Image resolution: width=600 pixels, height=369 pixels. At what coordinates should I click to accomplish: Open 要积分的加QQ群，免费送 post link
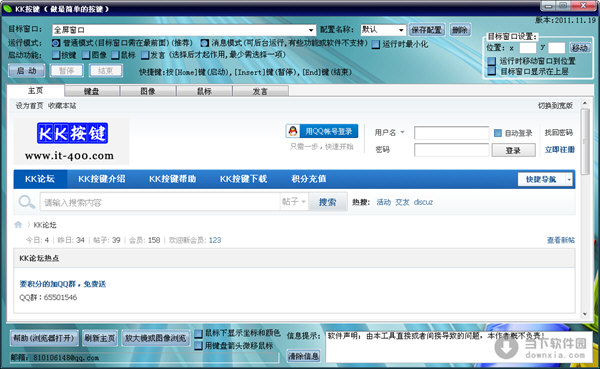pyautogui.click(x=63, y=284)
